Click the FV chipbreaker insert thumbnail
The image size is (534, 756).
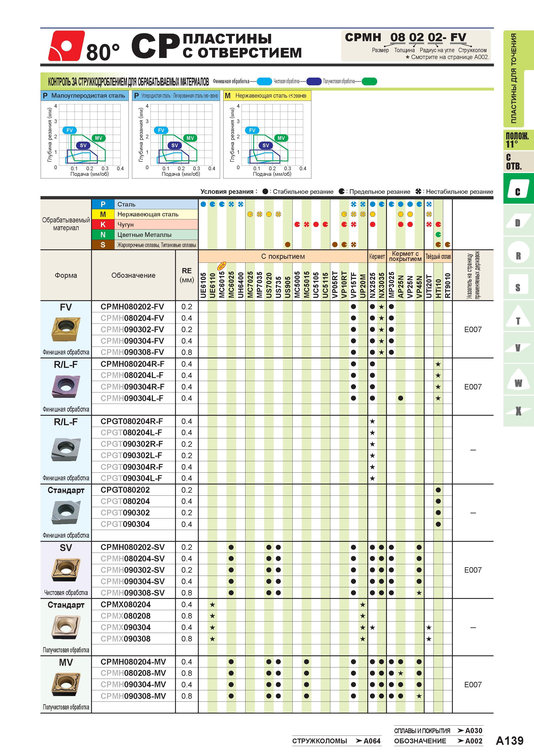pyautogui.click(x=66, y=329)
